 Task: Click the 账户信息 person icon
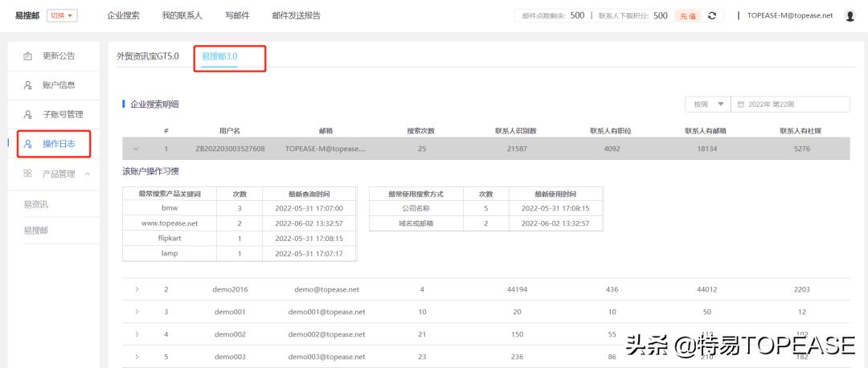[x=27, y=85]
